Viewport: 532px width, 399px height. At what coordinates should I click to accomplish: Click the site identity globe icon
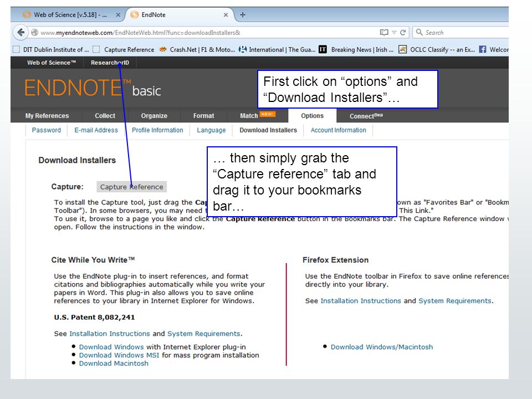(34, 33)
